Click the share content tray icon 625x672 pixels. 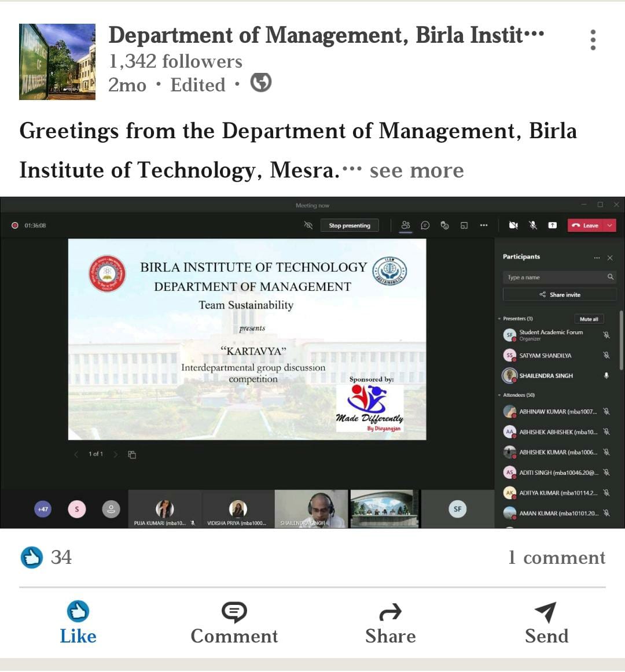(552, 226)
